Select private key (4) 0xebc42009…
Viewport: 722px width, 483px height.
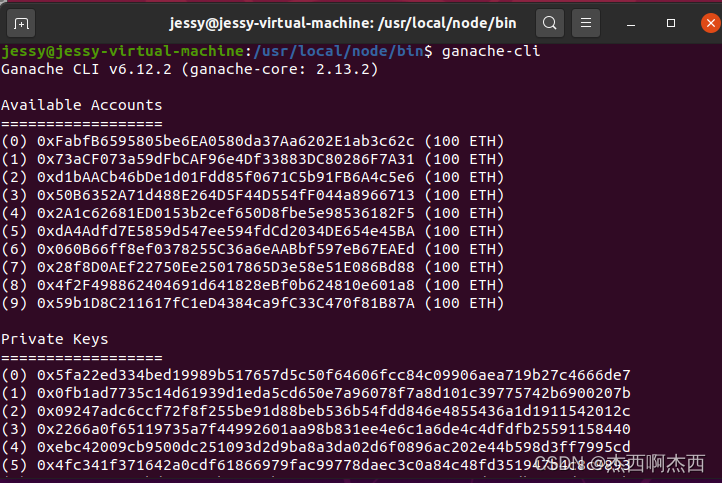(334, 447)
